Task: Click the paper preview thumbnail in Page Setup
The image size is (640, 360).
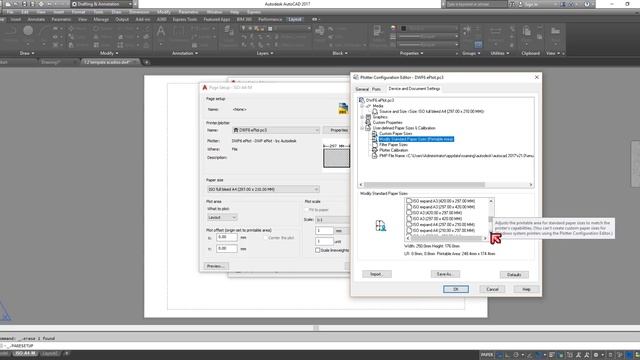Action: (x=336, y=158)
